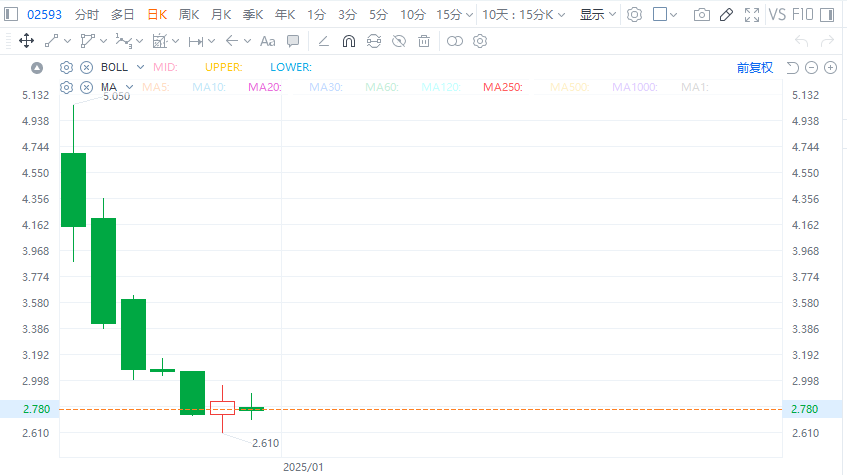Click the trash can delete drawings icon

(424, 41)
